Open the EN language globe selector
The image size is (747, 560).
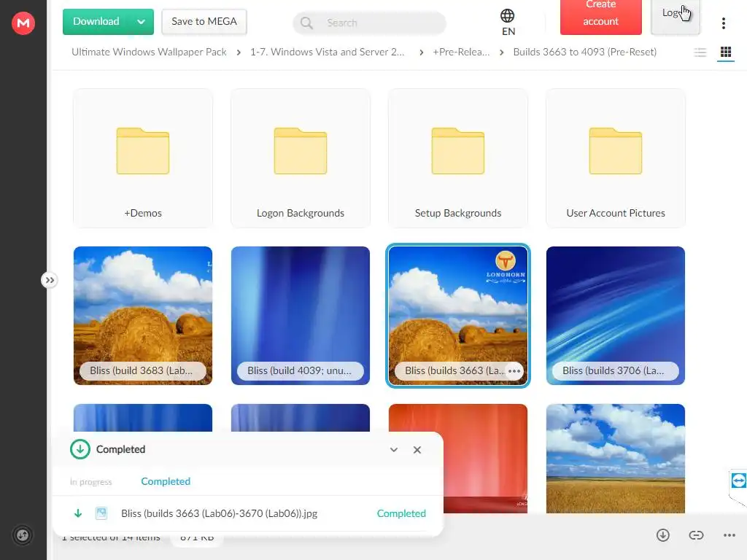(x=508, y=23)
